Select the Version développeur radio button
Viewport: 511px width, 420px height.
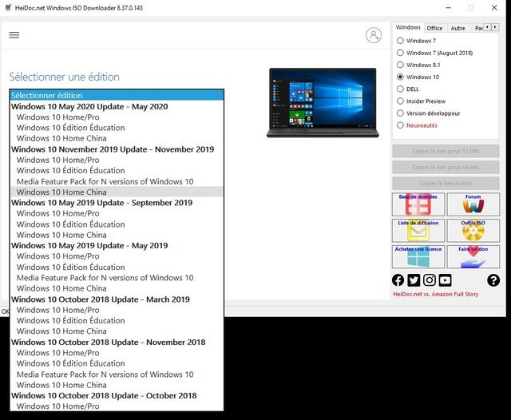click(x=400, y=113)
